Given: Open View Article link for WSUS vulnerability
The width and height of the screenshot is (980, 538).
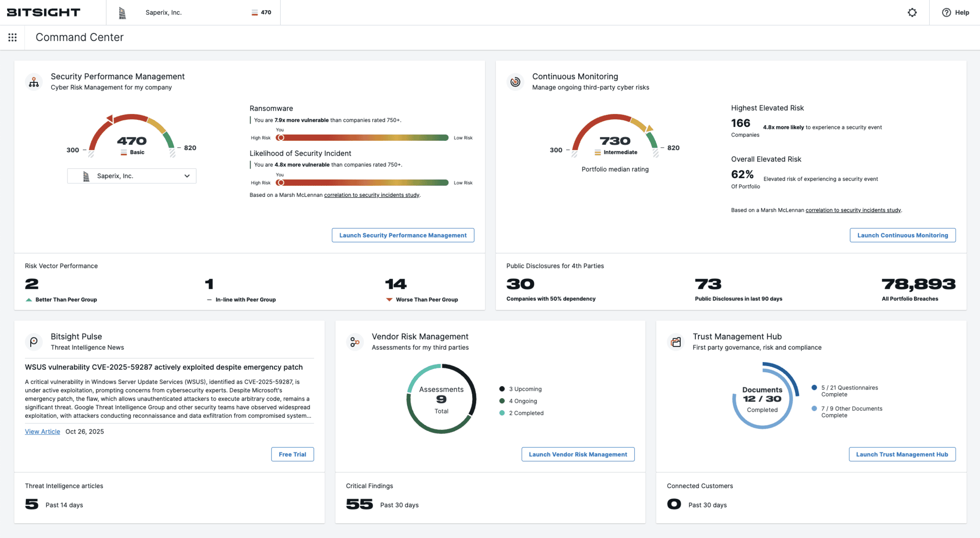Looking at the screenshot, I should tap(42, 431).
